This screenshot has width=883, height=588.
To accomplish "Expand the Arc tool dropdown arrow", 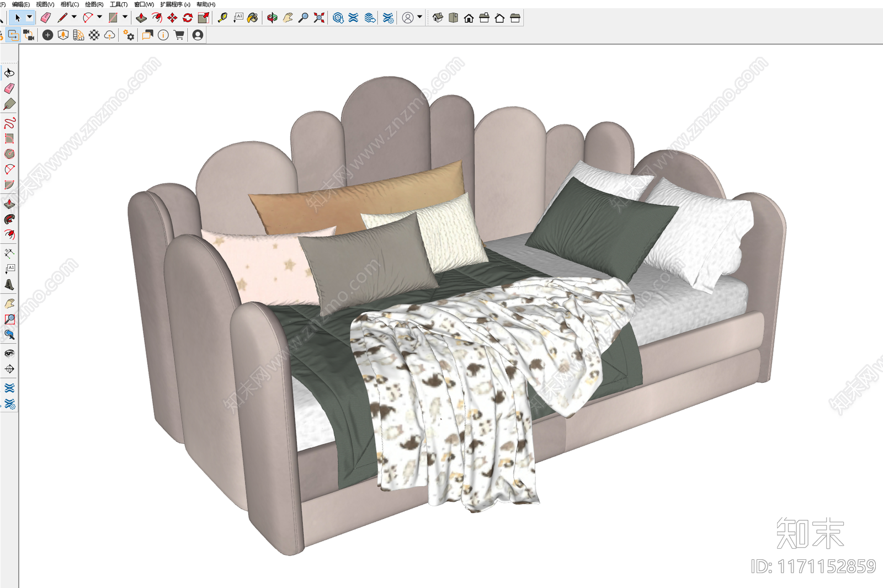I will tap(99, 17).
